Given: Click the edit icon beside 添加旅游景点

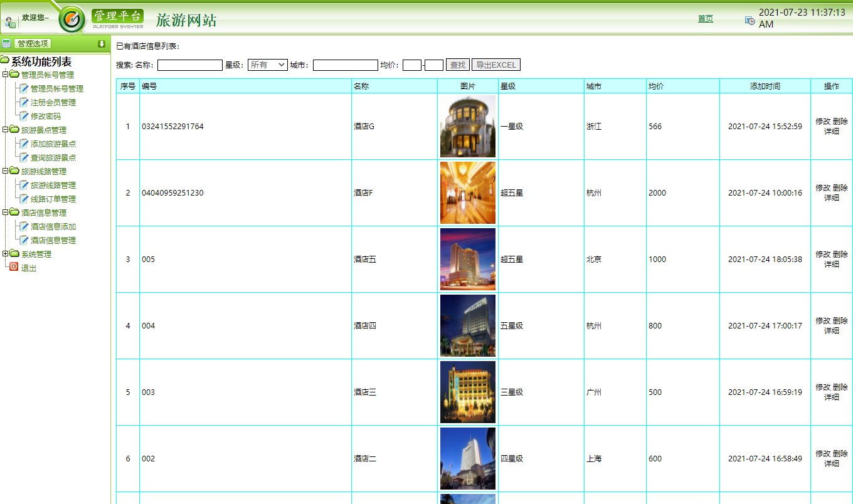Looking at the screenshot, I should click(24, 144).
